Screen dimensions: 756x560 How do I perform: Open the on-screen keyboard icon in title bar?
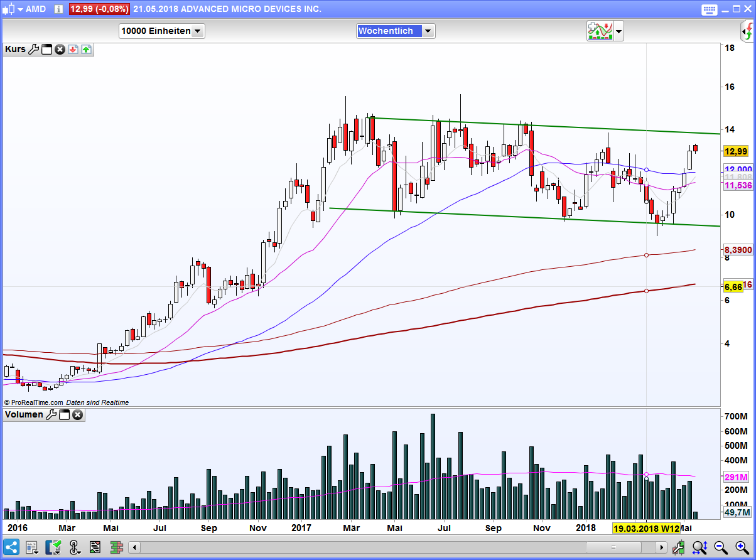coord(710,9)
